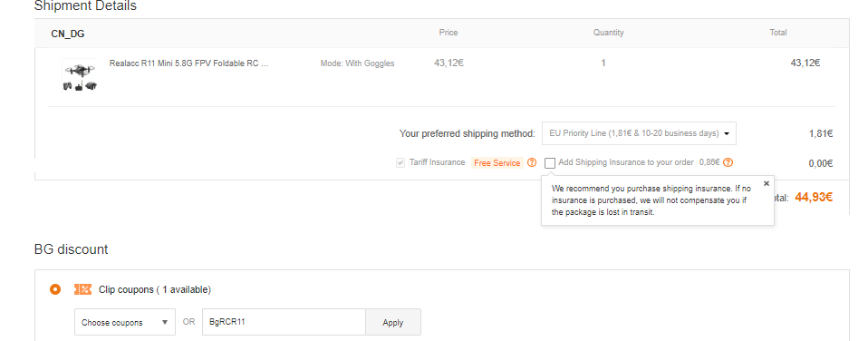
Task: Enable Add Shipping Insurance checkbox
Action: coord(550,163)
